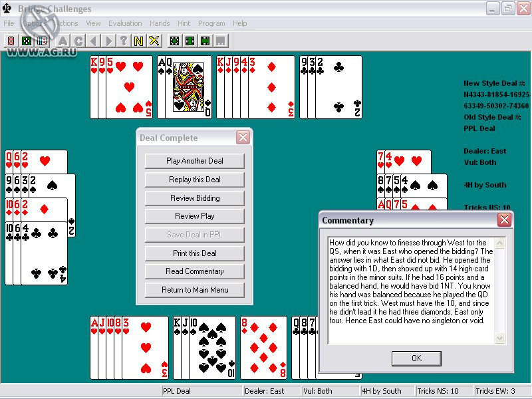The image size is (532, 399).
Task: Click inside the commentary text box
Action: pos(411,291)
